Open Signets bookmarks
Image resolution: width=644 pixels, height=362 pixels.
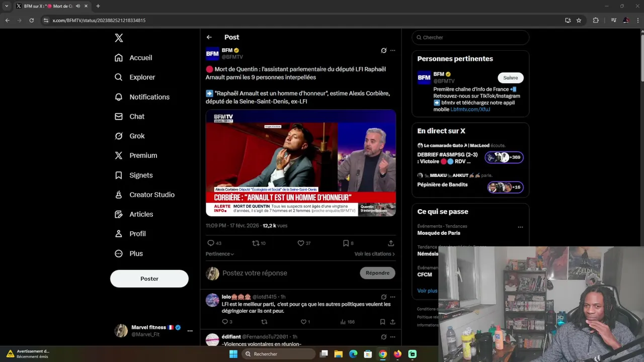133,175
